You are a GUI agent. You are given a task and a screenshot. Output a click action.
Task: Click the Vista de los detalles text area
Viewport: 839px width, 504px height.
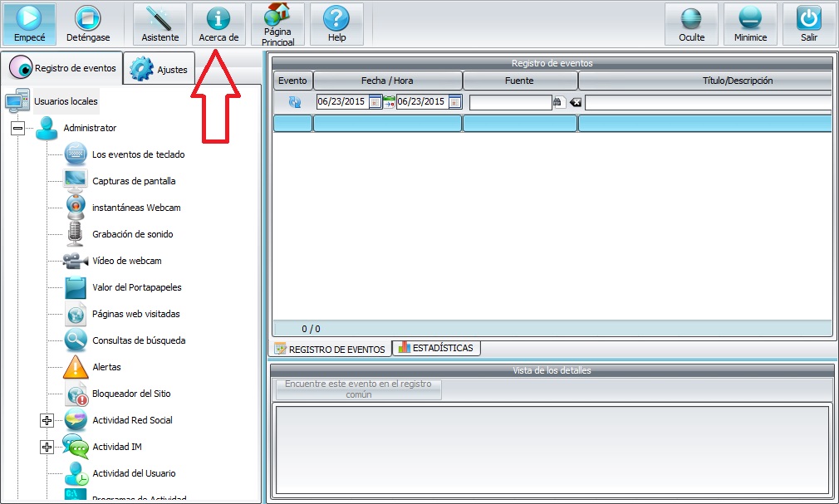552,450
